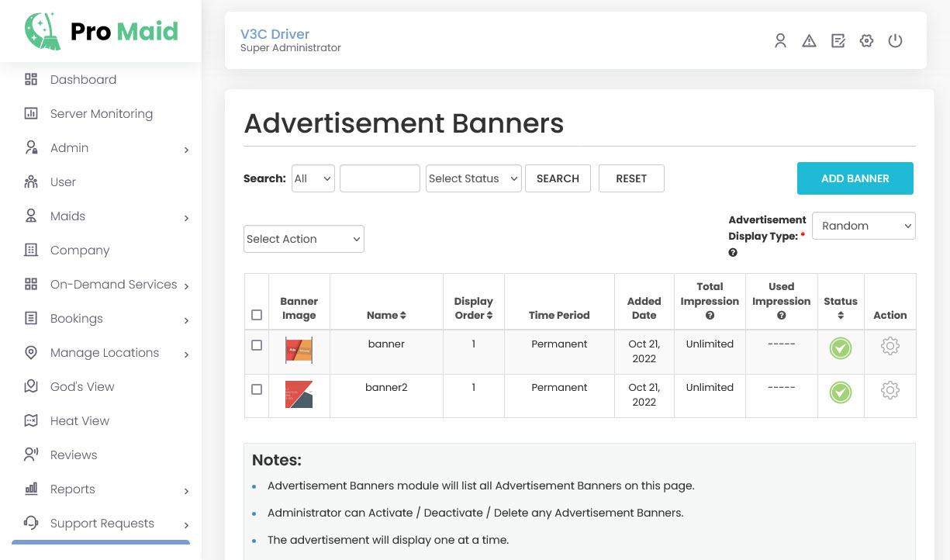Click the Bookings list icon
The image size is (950, 560).
[x=31, y=318]
